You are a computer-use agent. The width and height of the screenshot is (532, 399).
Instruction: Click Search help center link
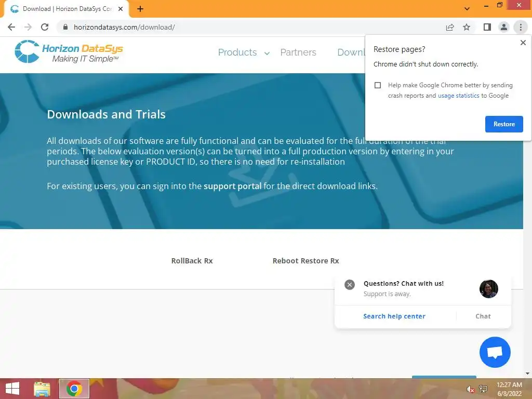pos(394,316)
